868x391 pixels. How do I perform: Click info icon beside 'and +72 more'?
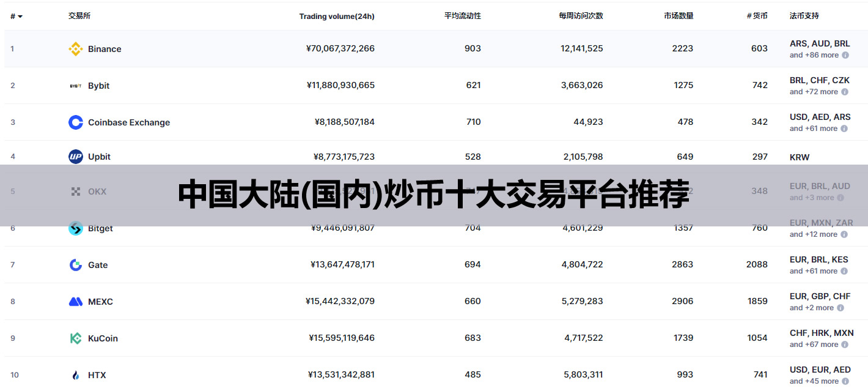845,92
